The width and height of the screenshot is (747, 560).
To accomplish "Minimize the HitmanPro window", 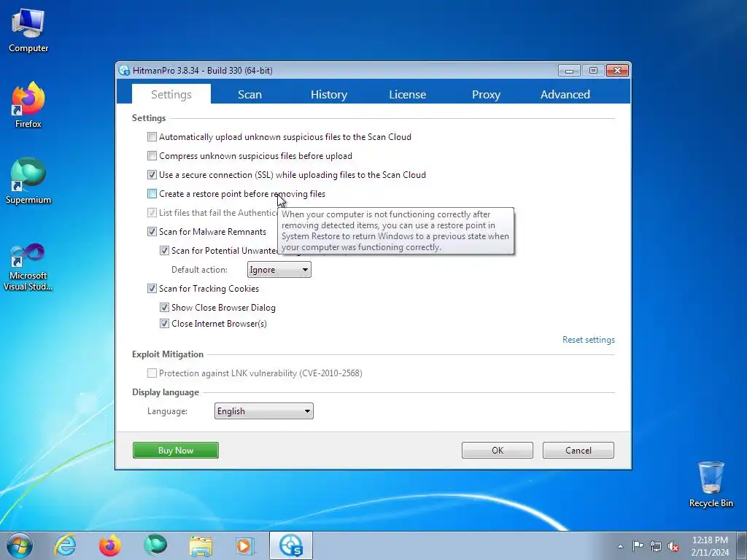I will click(x=569, y=71).
